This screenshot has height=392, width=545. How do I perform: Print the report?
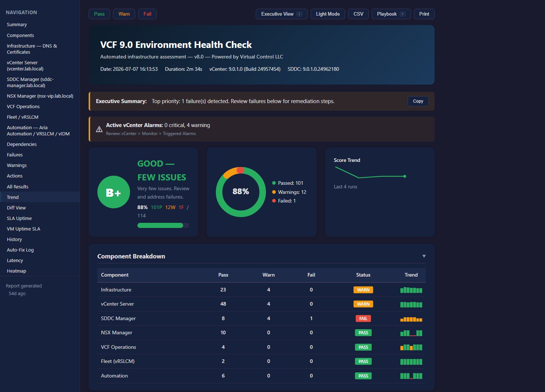point(424,14)
